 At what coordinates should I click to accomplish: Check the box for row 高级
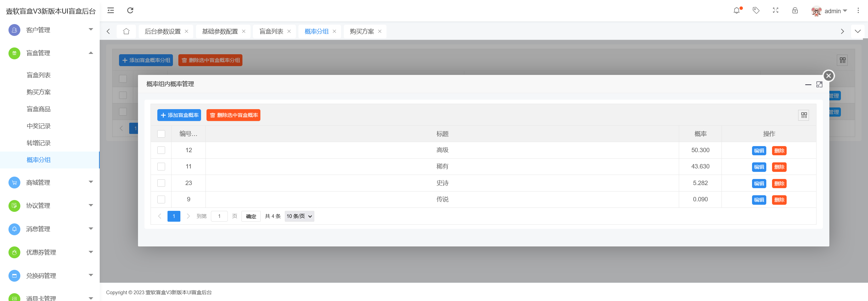161,150
